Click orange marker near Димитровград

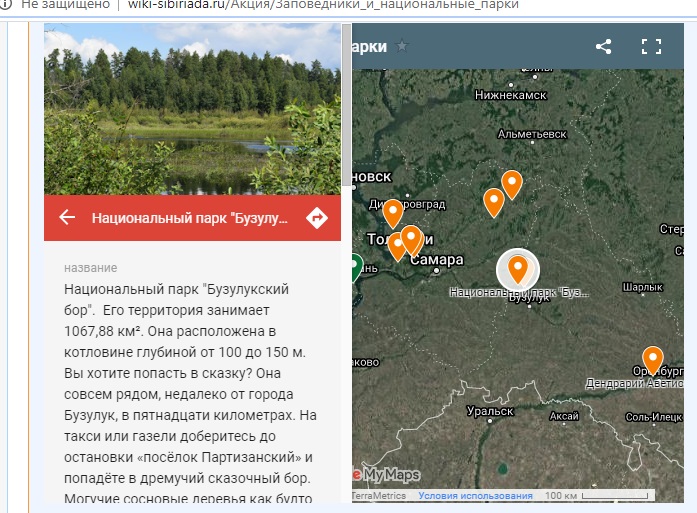(393, 213)
